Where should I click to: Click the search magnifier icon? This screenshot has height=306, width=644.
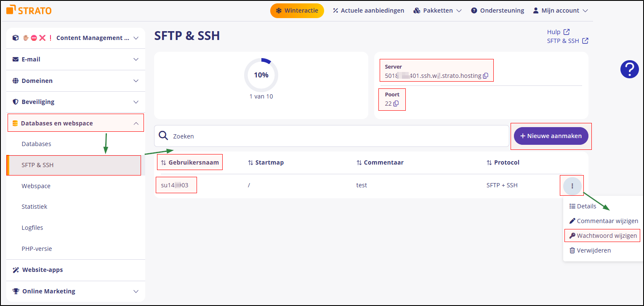click(x=163, y=136)
